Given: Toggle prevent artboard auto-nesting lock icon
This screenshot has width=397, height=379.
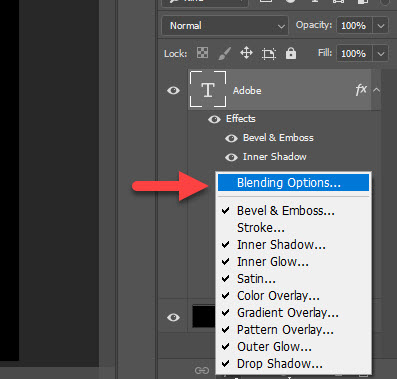Looking at the screenshot, I should 269,54.
